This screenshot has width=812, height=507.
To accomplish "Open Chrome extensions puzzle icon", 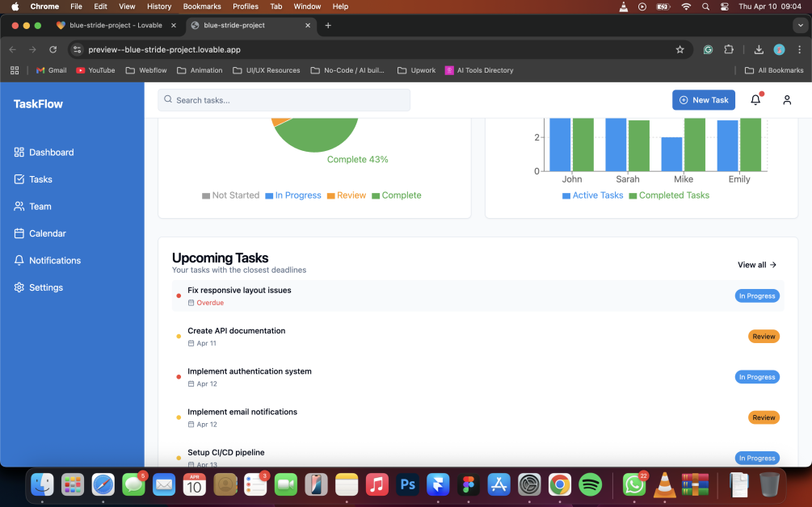I will click(728, 49).
